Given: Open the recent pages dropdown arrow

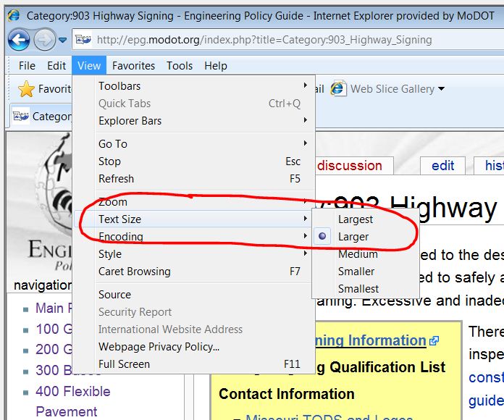Looking at the screenshot, I should tap(63, 40).
